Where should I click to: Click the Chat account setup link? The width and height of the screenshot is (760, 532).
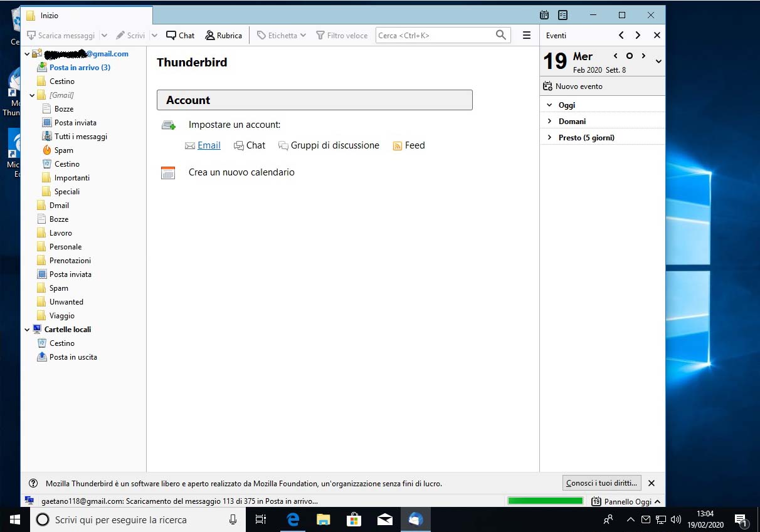(x=256, y=145)
